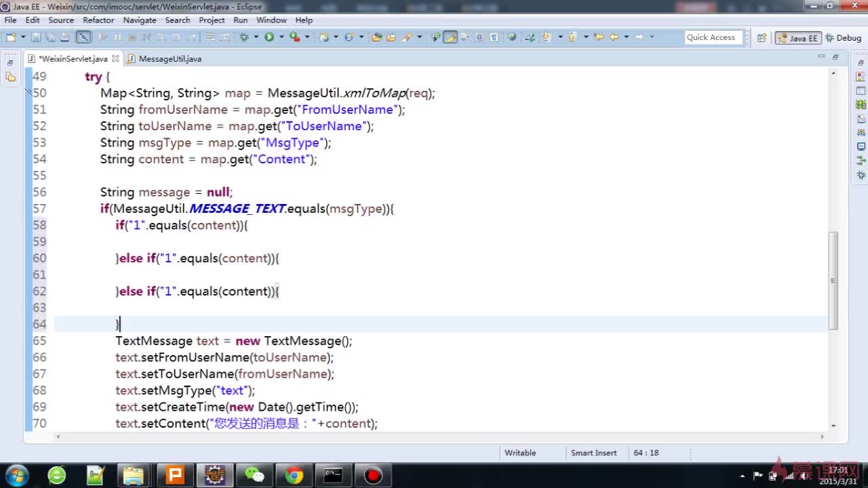The width and height of the screenshot is (868, 488).
Task: Click the Search flashlight toolbar icon
Action: coord(407,37)
